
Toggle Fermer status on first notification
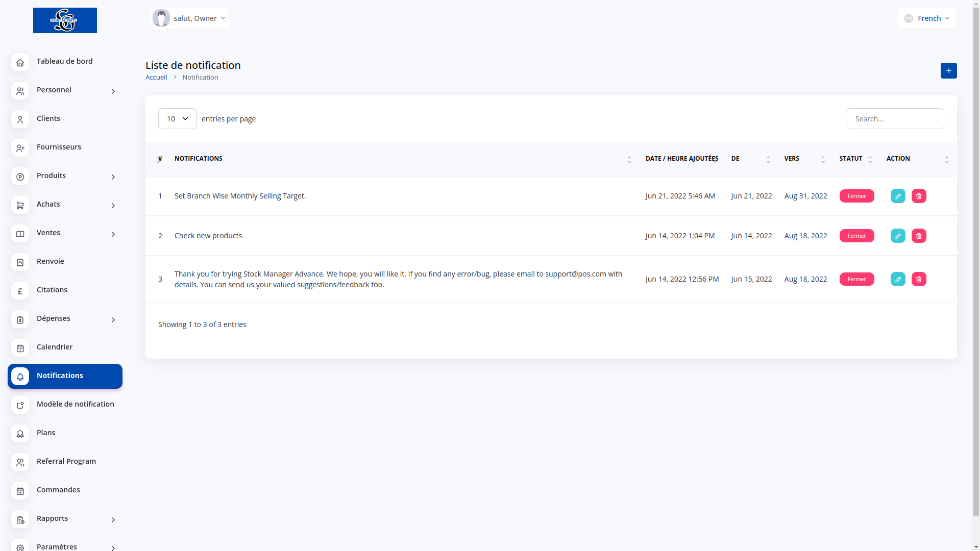856,196
